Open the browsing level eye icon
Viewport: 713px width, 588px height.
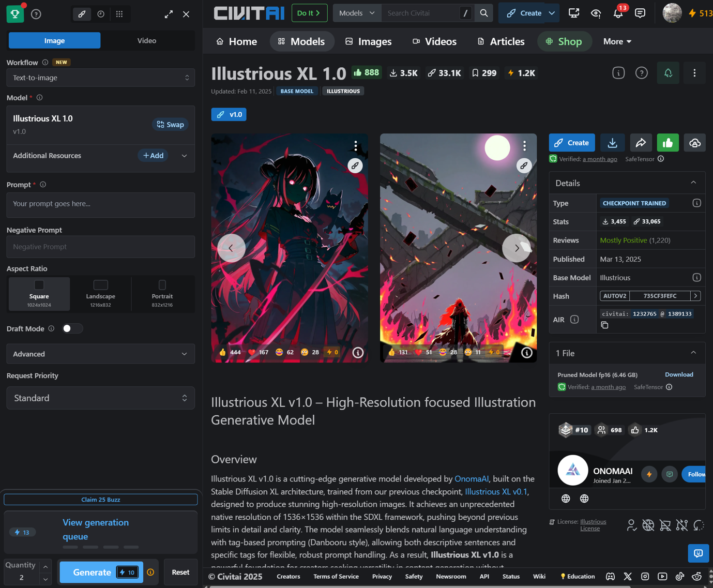[596, 13]
